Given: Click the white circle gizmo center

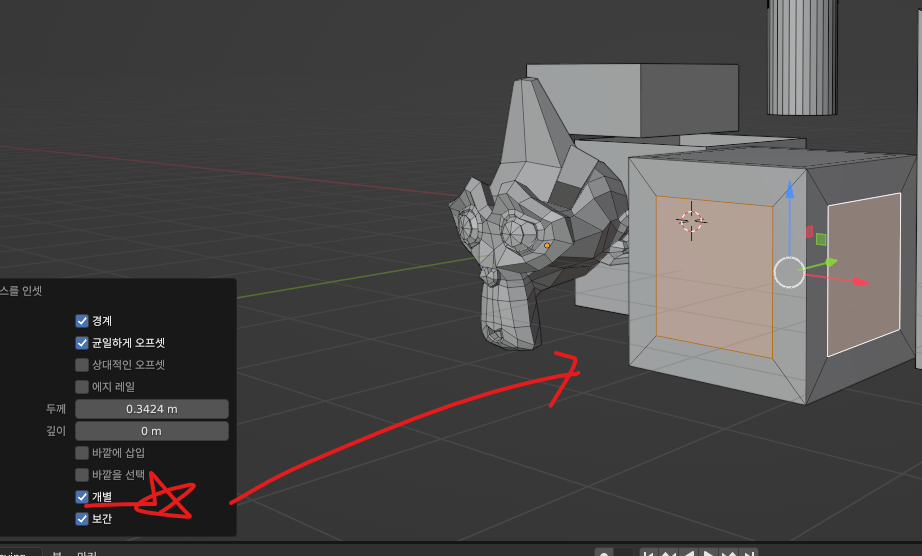Looking at the screenshot, I should [x=789, y=273].
